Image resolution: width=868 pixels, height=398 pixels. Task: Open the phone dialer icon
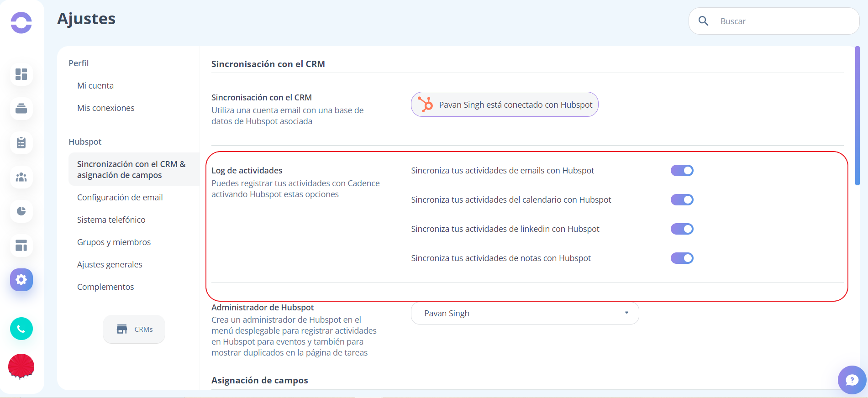coord(21,329)
